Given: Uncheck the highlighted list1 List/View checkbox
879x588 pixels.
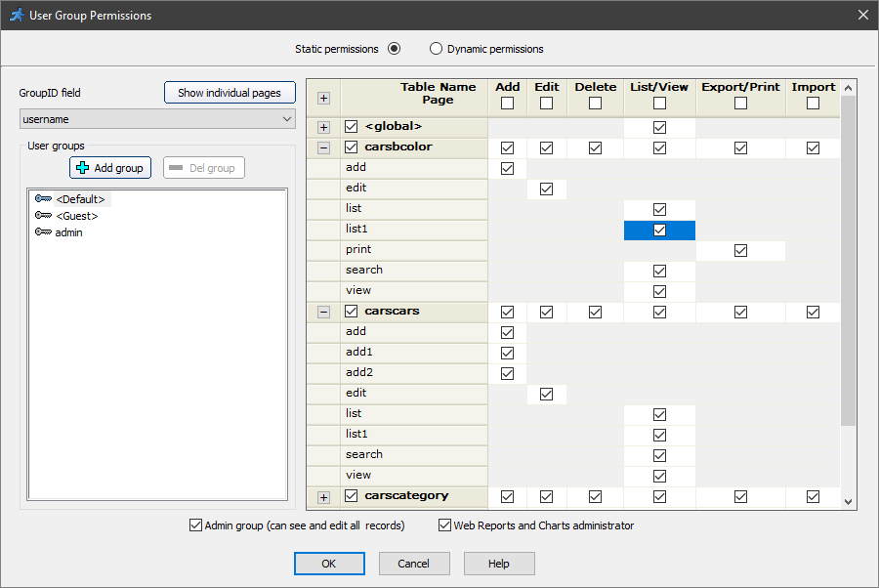Looking at the screenshot, I should 659,230.
